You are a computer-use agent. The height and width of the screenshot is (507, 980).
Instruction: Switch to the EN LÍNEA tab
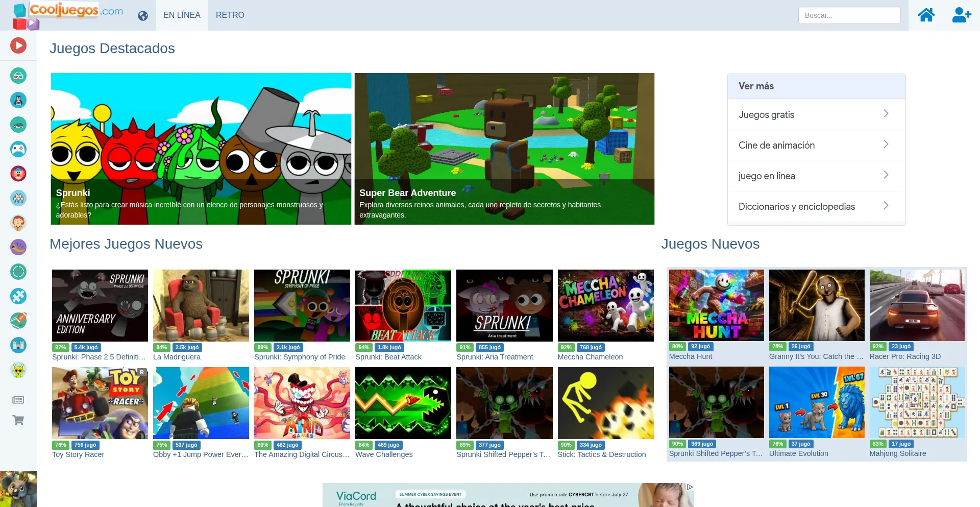tap(182, 15)
